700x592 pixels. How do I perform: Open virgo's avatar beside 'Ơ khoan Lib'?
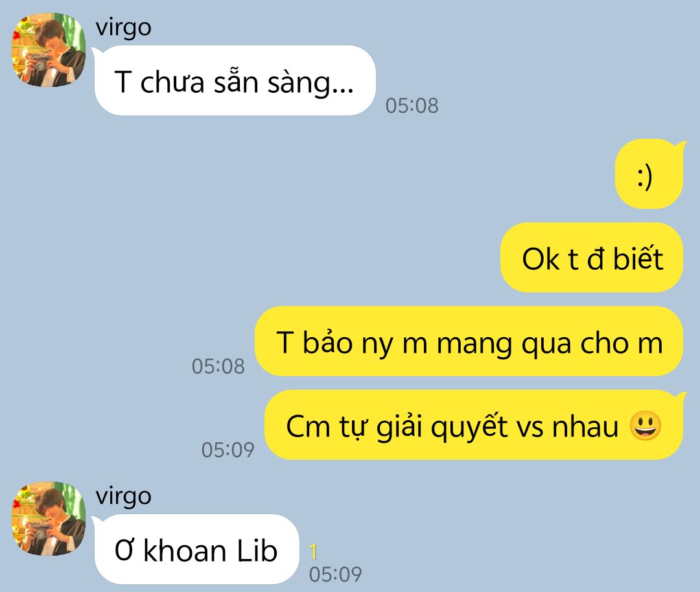[49, 519]
